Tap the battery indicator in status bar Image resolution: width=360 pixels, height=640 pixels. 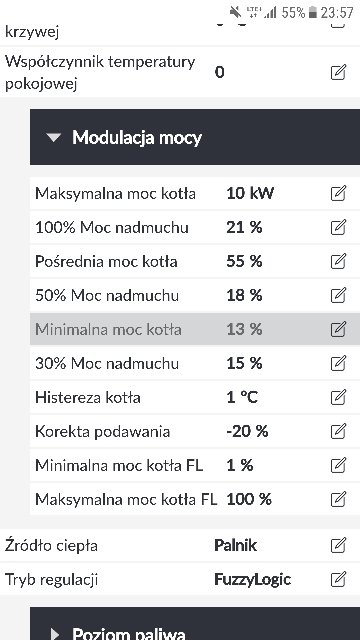click(x=313, y=13)
